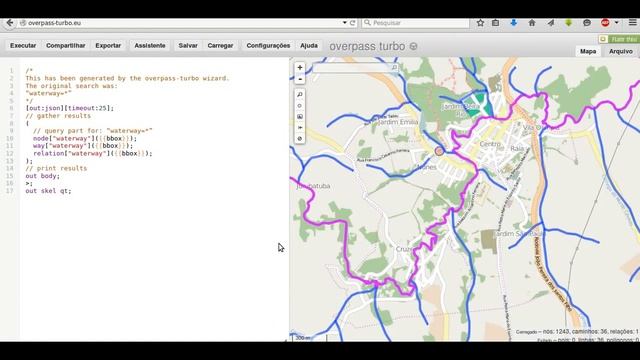Viewport: 640px width, 360px height.
Task: Open URL history dropdown arrow
Action: pos(345,23)
